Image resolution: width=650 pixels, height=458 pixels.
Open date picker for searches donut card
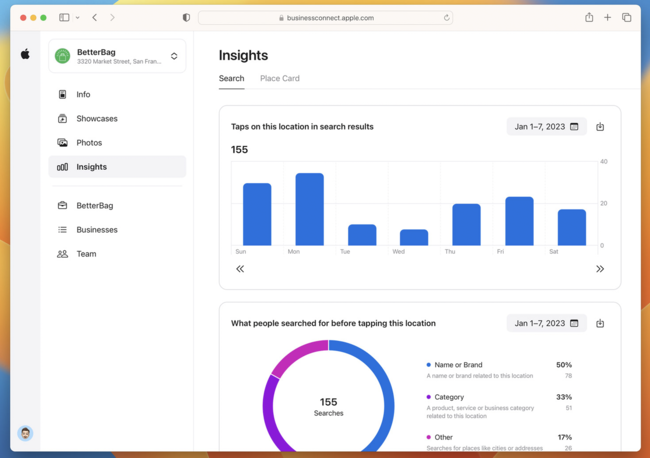(546, 323)
